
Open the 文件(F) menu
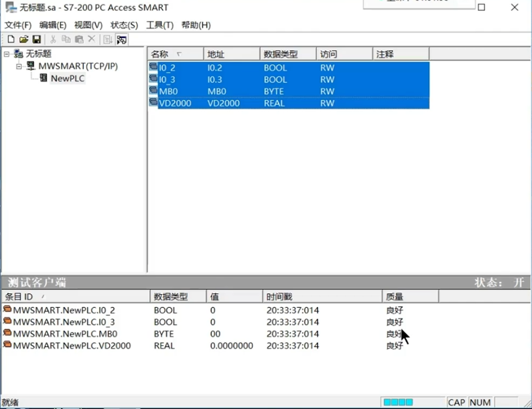18,25
